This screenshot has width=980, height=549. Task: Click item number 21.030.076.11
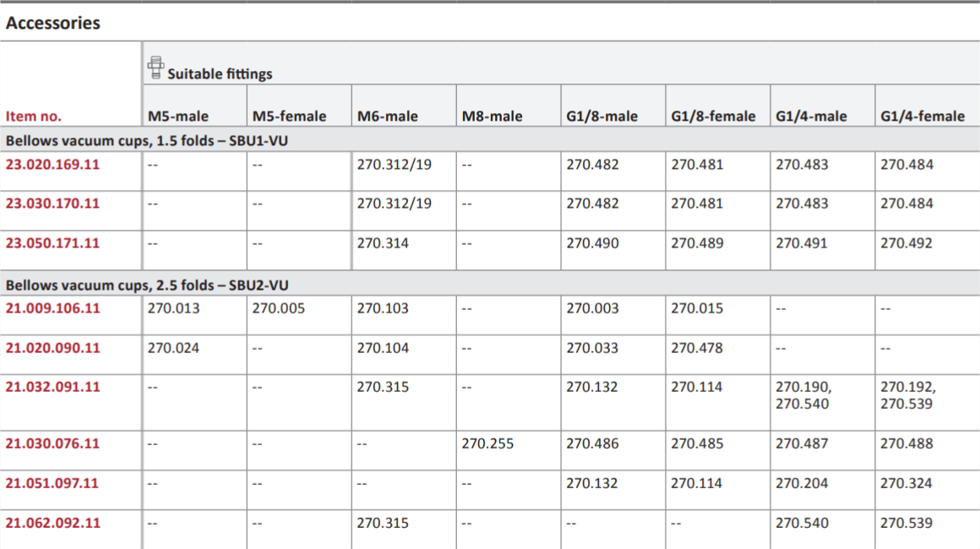point(52,443)
